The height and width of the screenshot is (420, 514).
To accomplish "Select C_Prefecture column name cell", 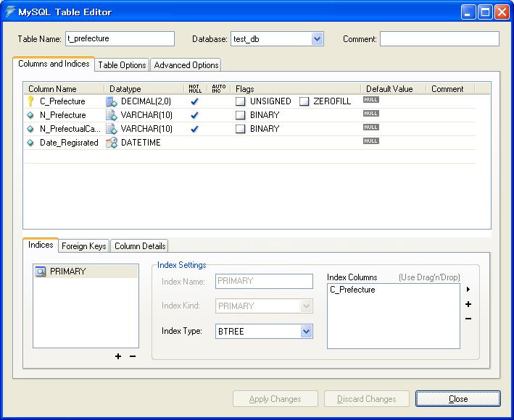I will [62, 101].
